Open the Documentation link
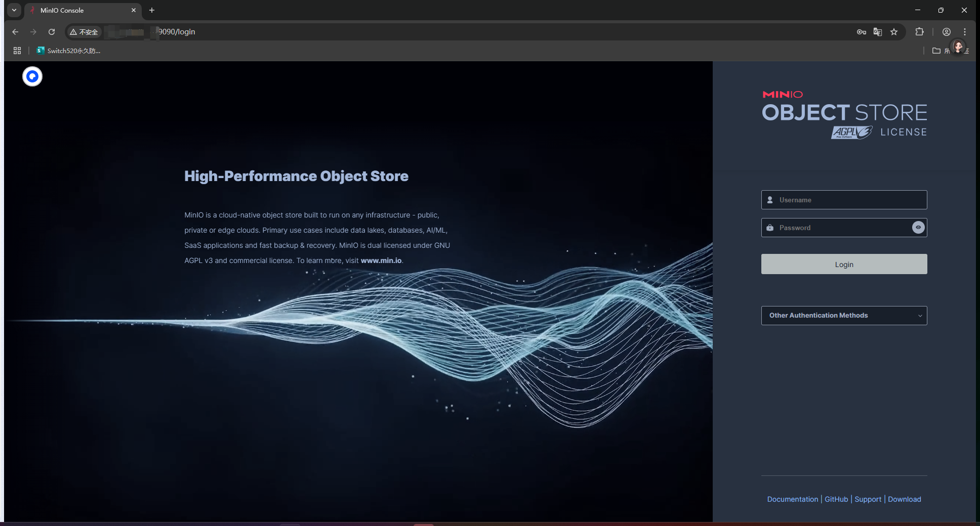The height and width of the screenshot is (526, 980). (x=792, y=499)
